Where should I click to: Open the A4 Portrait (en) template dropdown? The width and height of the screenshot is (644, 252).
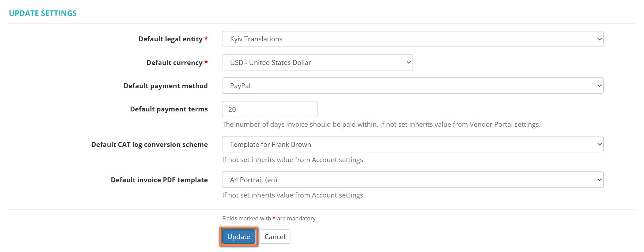(413, 180)
